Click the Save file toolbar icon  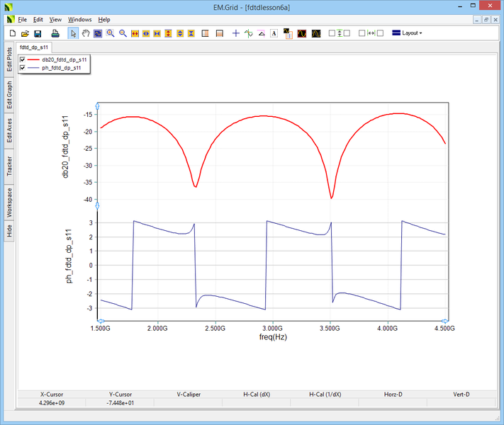(38, 33)
